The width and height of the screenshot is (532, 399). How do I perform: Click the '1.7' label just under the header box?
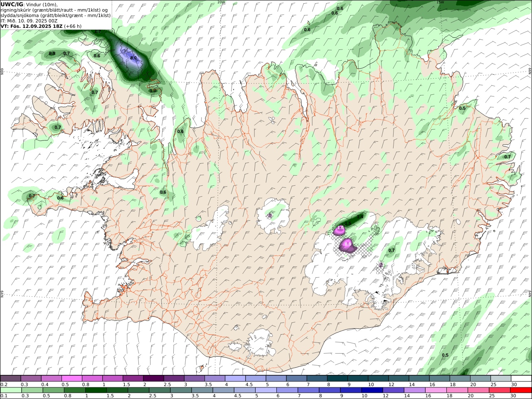tap(98, 31)
